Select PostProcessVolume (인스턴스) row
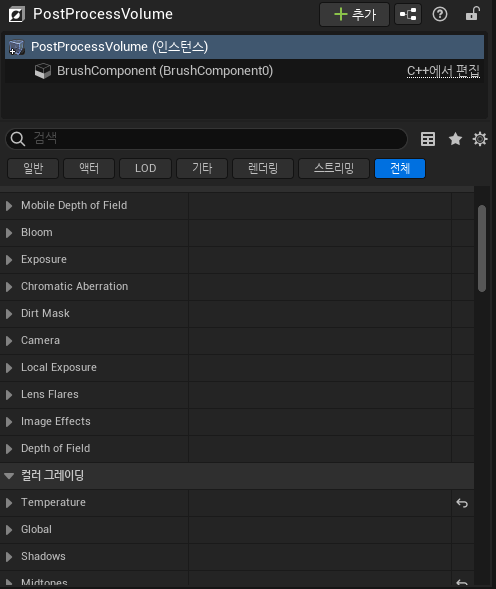496x589 pixels. [x=244, y=47]
